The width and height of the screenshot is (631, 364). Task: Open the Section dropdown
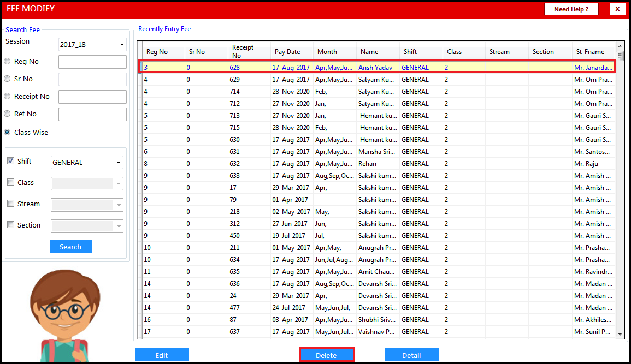pyautogui.click(x=87, y=226)
